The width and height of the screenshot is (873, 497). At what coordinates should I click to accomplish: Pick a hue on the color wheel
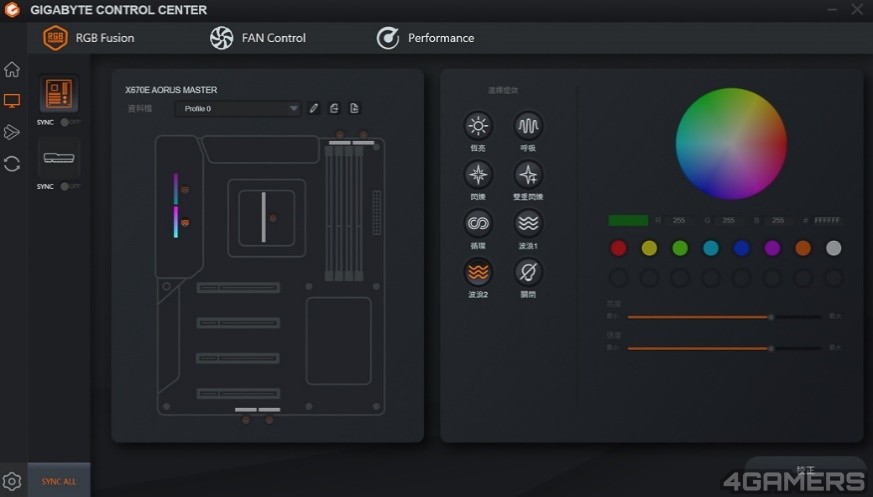pyautogui.click(x=731, y=144)
